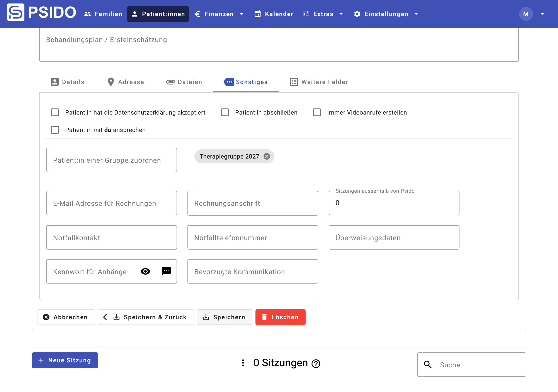Expand the Extras menu
The image size is (558, 392).
[323, 14]
